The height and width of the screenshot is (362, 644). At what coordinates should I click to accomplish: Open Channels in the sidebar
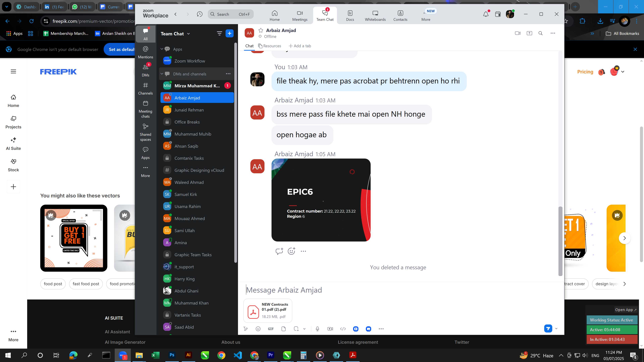click(x=146, y=89)
